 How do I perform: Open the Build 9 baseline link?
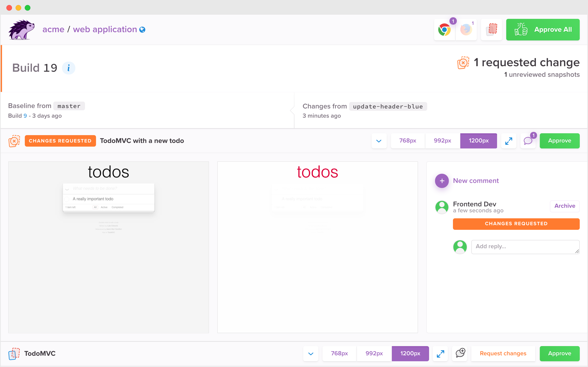point(25,116)
